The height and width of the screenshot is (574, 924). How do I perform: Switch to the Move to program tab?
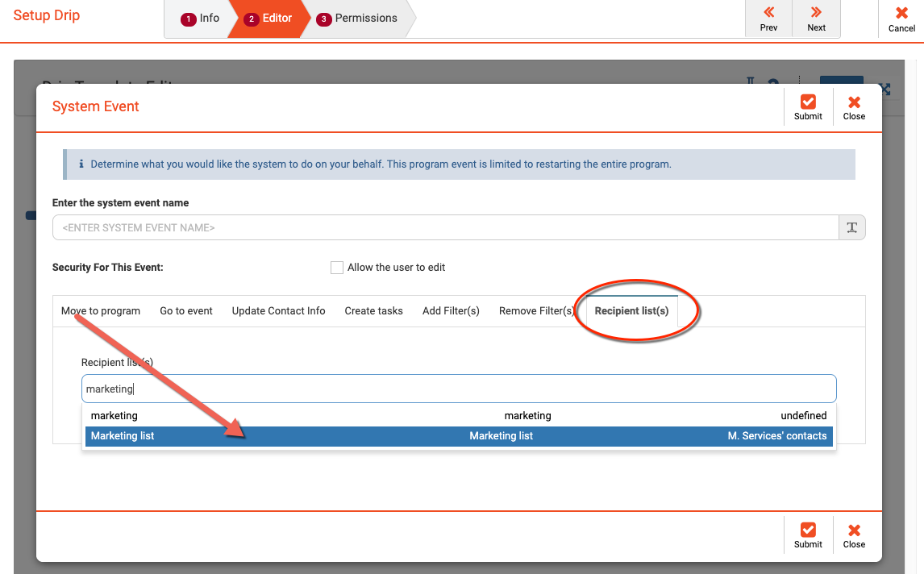click(100, 310)
